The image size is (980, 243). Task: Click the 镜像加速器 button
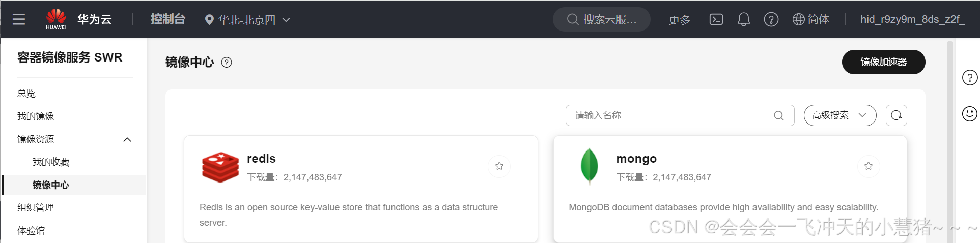883,62
